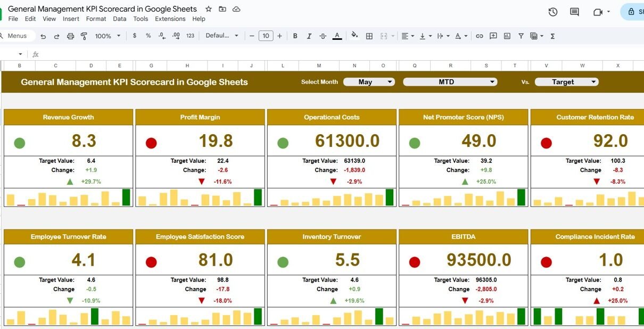Open the comments panel icon
The width and height of the screenshot is (644, 329).
click(574, 12)
